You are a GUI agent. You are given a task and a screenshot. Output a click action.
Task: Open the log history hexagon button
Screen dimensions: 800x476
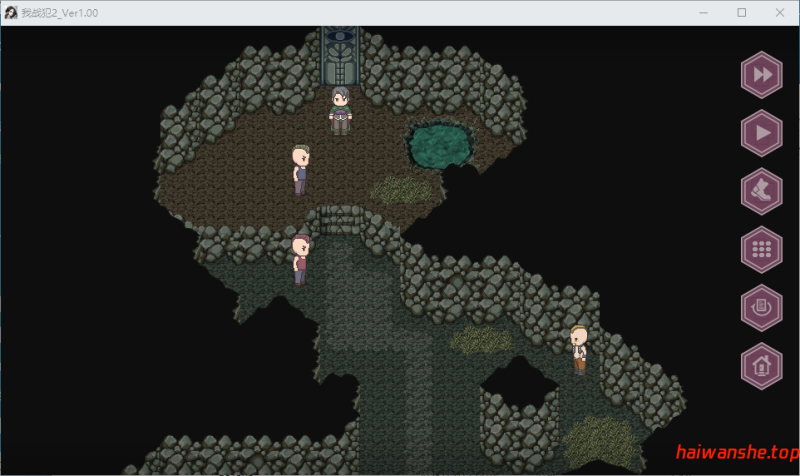pyautogui.click(x=761, y=308)
